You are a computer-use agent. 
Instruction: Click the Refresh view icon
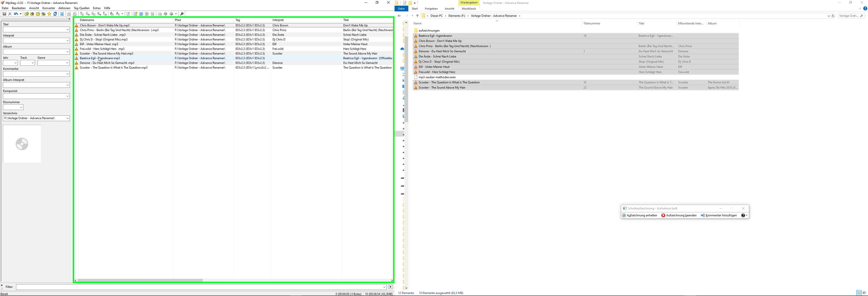click(55, 14)
